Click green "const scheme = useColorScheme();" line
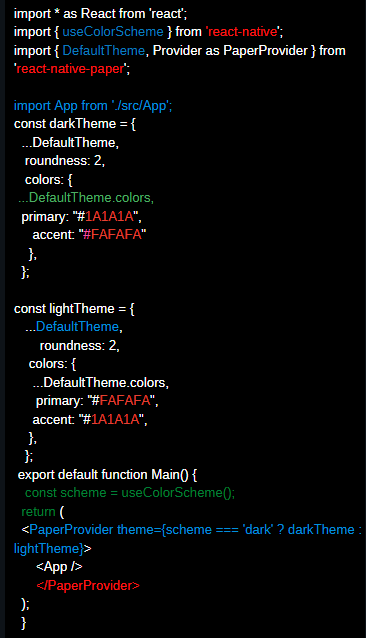The height and width of the screenshot is (638, 366). [x=130, y=493]
